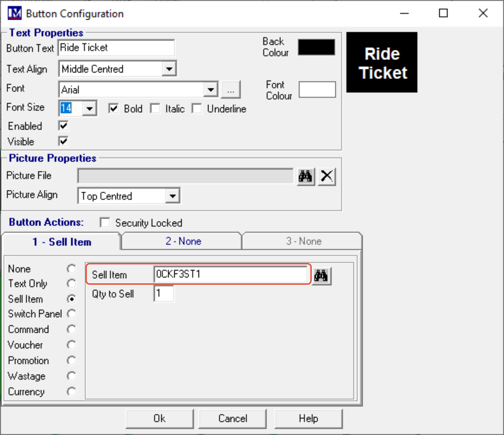
Task: Select the Switch Panel radio button
Action: tap(71, 314)
